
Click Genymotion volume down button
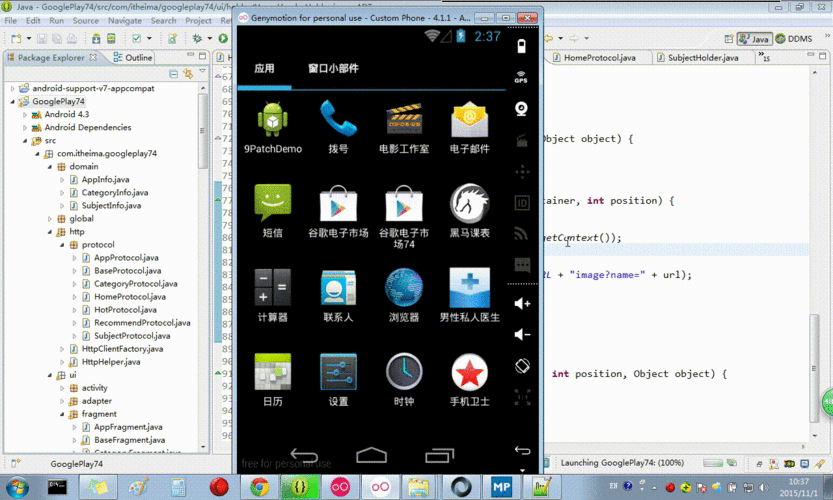522,334
